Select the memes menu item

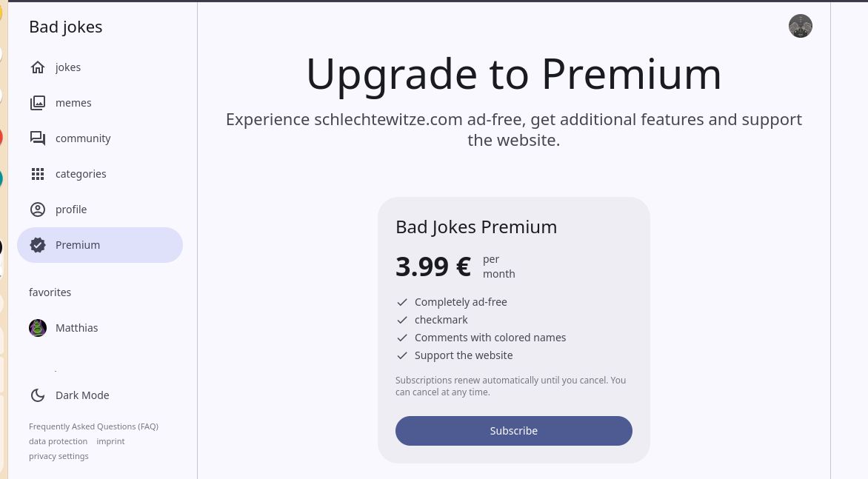click(73, 103)
